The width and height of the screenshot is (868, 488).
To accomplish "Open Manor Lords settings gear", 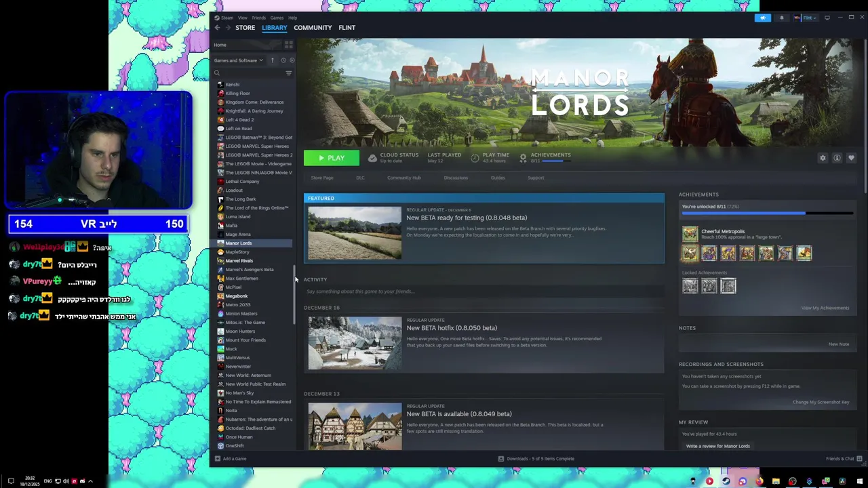I will click(823, 158).
